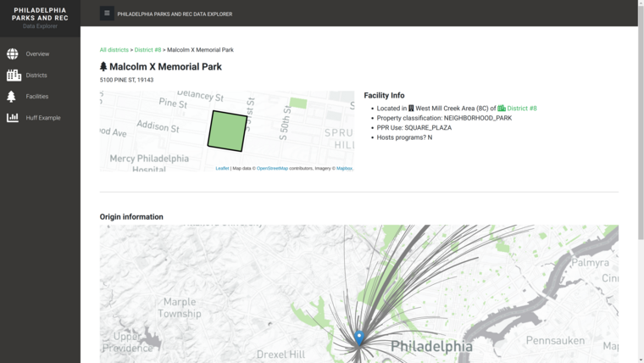Visit the OpenStreetMap attribution link

272,168
